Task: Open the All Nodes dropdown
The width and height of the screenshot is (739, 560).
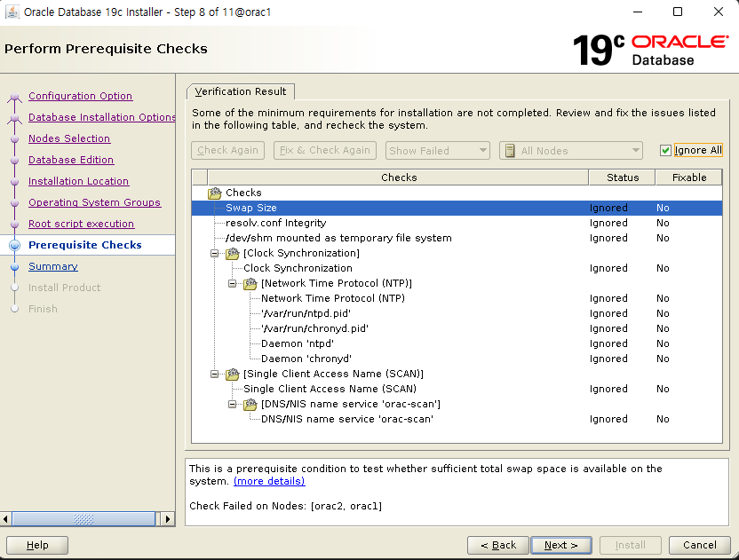Action: (x=571, y=151)
